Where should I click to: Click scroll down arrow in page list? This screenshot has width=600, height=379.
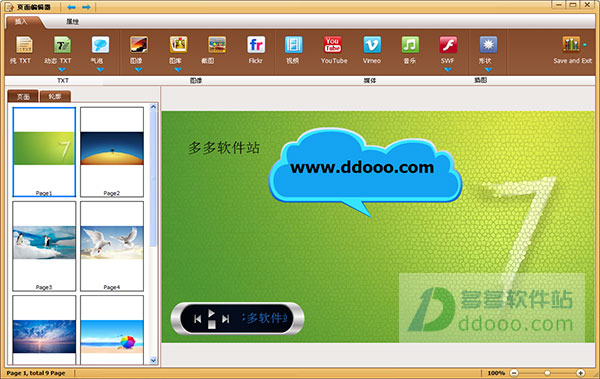[x=153, y=360]
